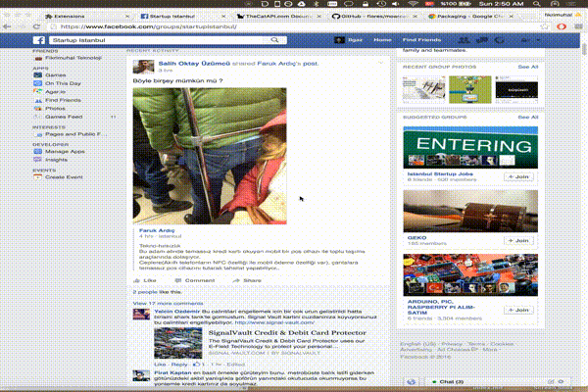This screenshot has height=392, width=588.
Task: Switch to the Startup Istanbul tab
Action: click(x=182, y=16)
